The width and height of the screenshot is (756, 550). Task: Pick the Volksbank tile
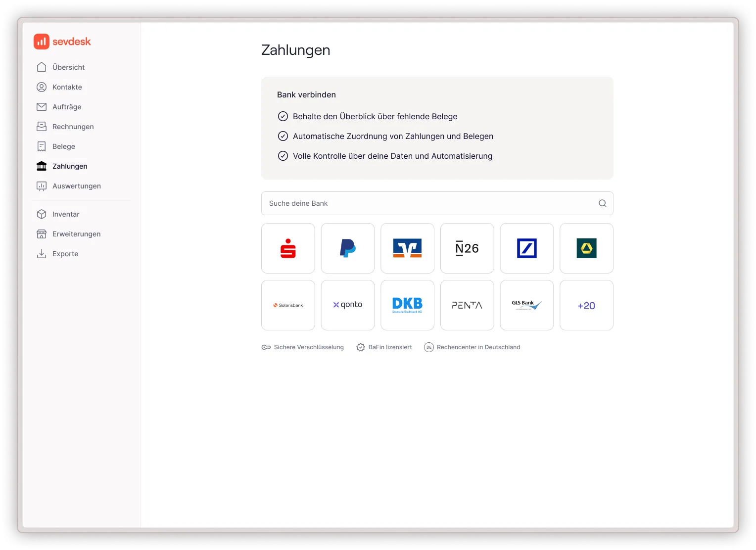click(408, 248)
